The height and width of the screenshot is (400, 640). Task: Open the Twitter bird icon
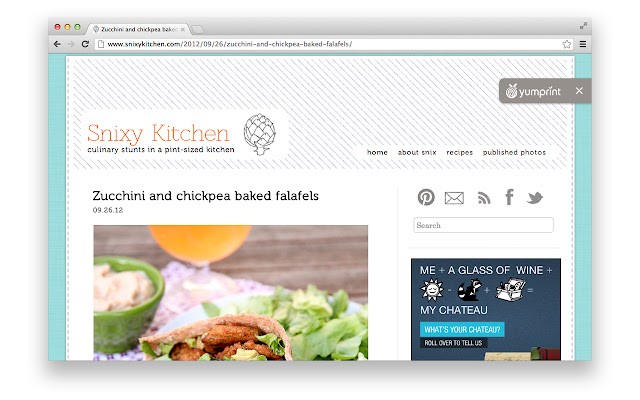pyautogui.click(x=534, y=198)
